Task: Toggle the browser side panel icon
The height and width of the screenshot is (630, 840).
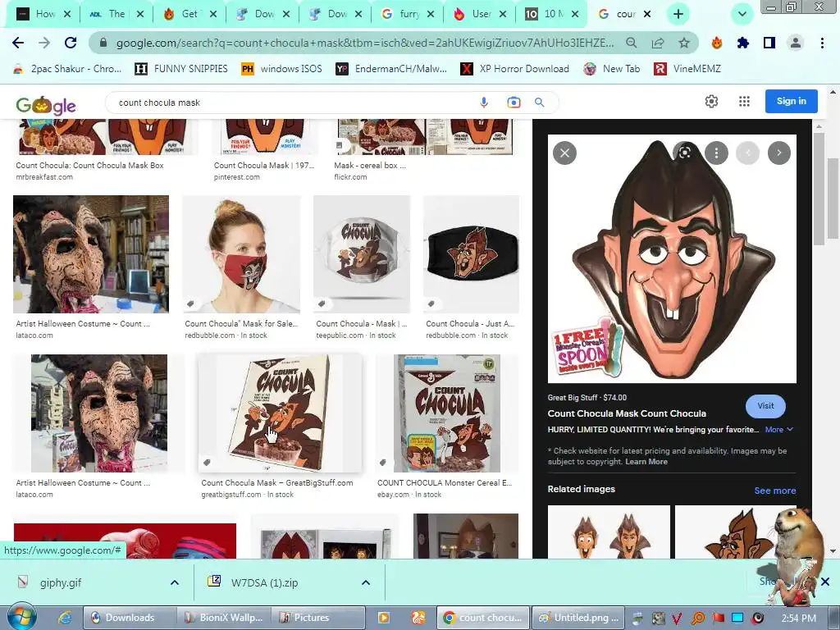Action: [x=769, y=43]
